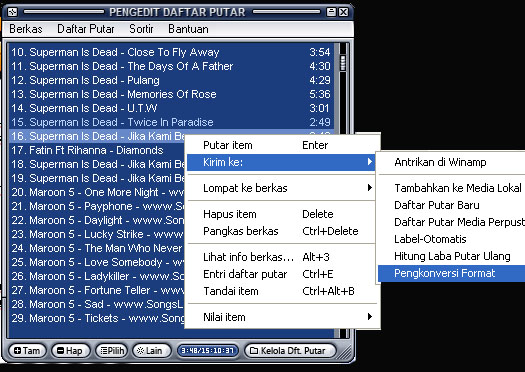Select track 27 Maroon 5 - Fortune Teller
Viewport: 525px width, 372px height.
point(97,290)
